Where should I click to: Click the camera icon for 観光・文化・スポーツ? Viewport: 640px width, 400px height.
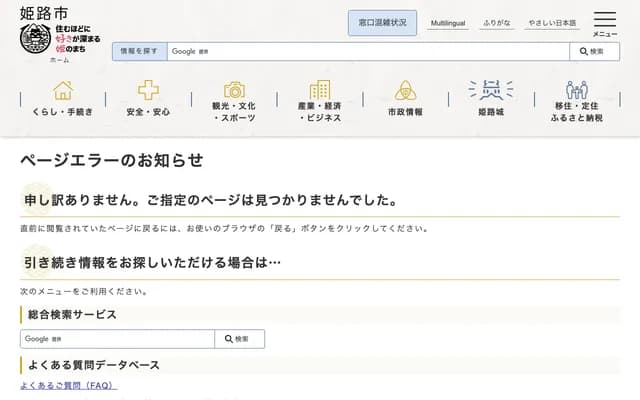(x=234, y=90)
